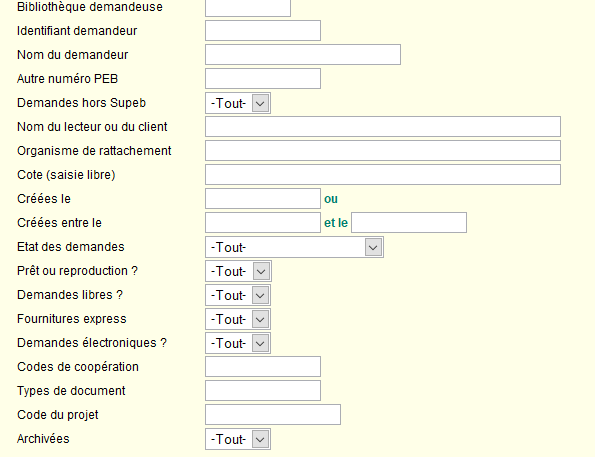The width and height of the screenshot is (595, 457).
Task: Select the Autre numéro PEB field
Action: [263, 79]
